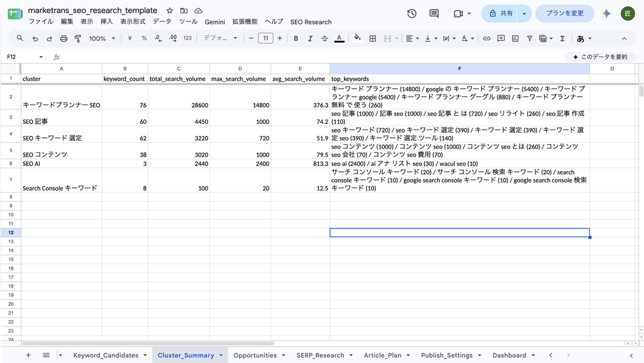This screenshot has width=644, height=363.
Task: Click the このデータを要約 button
Action: point(600,57)
